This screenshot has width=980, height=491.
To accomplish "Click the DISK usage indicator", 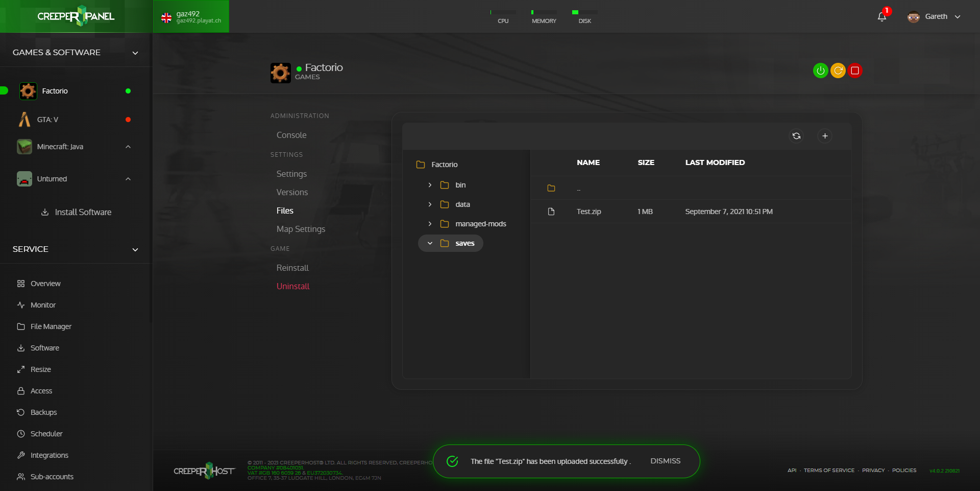I will [x=585, y=17].
